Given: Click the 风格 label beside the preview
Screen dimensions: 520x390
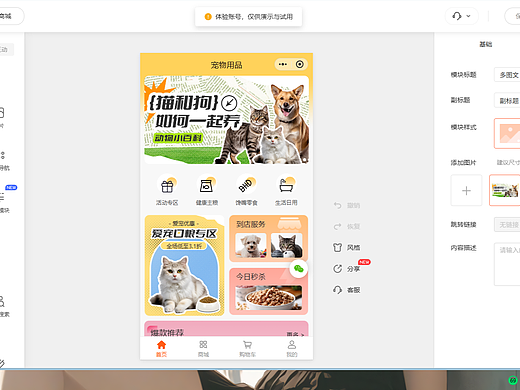Looking at the screenshot, I should 353,248.
